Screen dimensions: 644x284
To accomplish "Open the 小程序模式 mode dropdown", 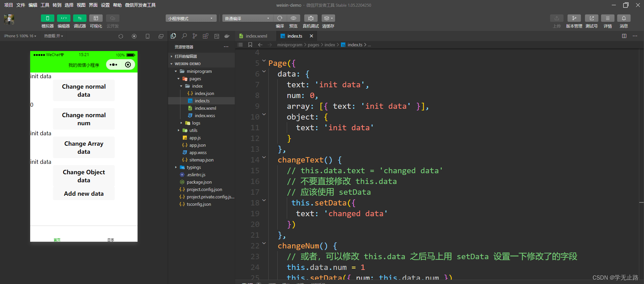I will 191,18.
